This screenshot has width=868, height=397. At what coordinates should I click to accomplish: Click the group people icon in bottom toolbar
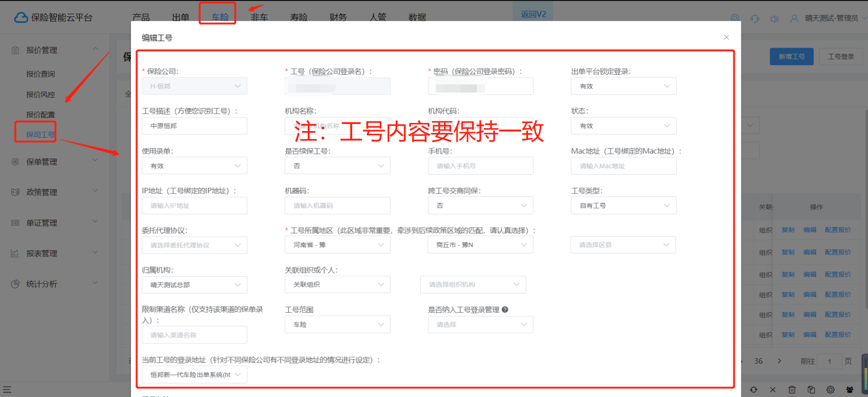(x=850, y=390)
